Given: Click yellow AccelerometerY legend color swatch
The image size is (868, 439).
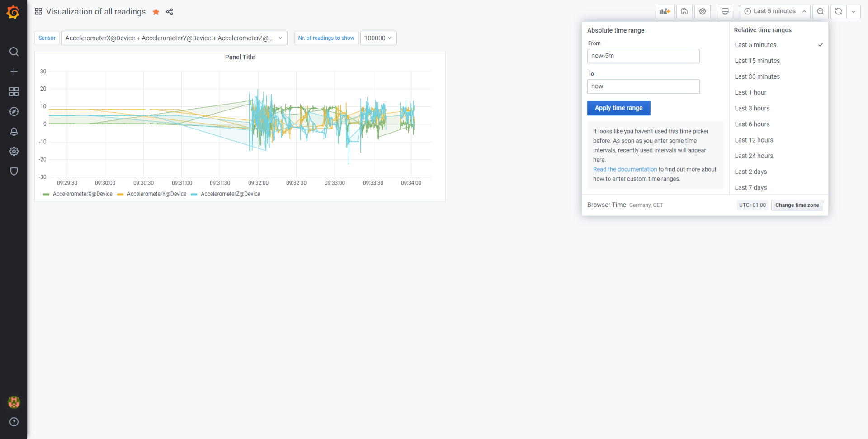Looking at the screenshot, I should (120, 194).
